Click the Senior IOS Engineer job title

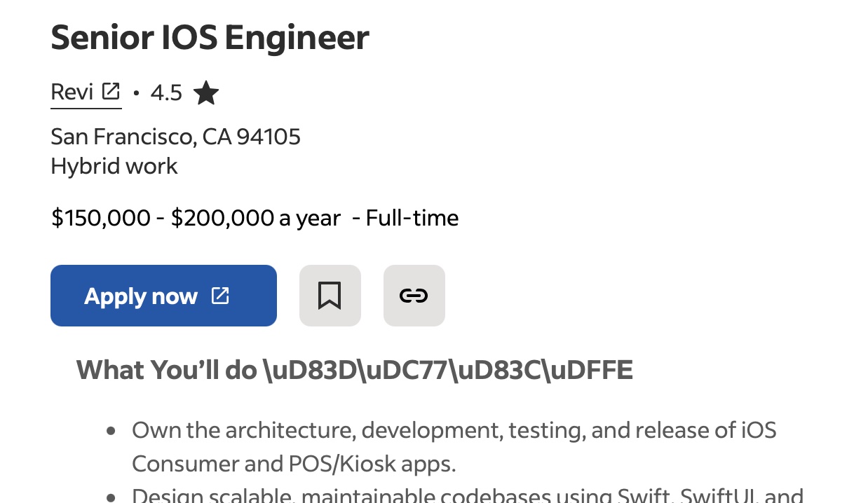click(210, 37)
